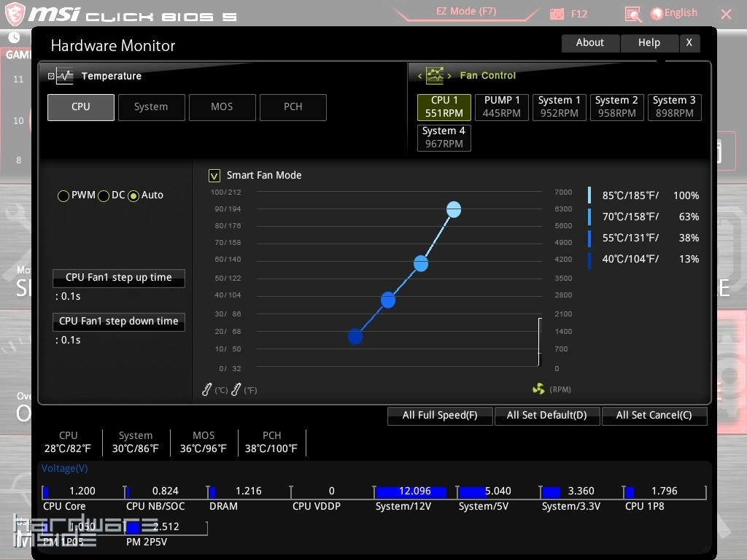Select PUMP 1 fan 445RPM
This screenshot has width=747, height=560.
502,107
